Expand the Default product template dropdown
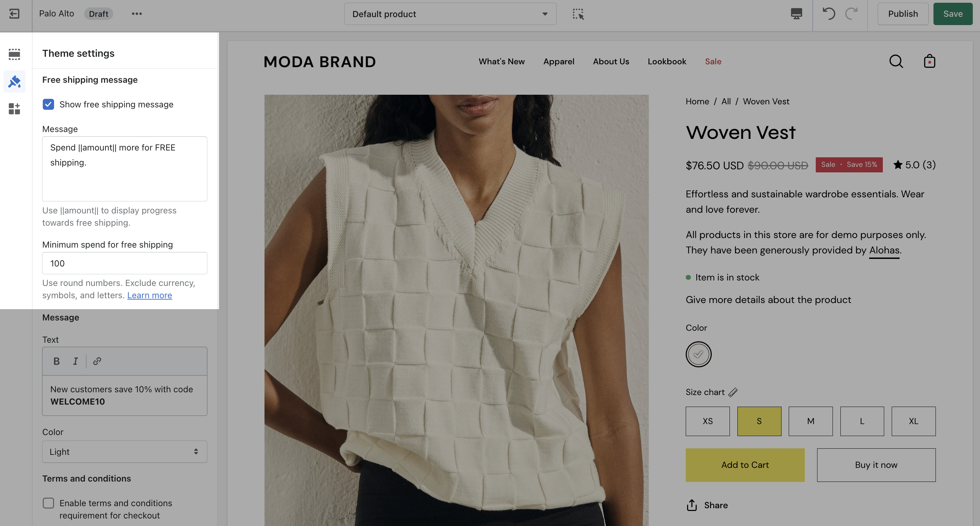Viewport: 980px width, 526px height. pos(450,14)
